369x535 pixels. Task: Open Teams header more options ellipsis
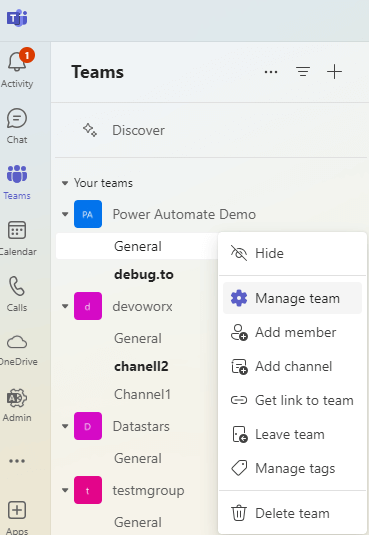(x=271, y=72)
